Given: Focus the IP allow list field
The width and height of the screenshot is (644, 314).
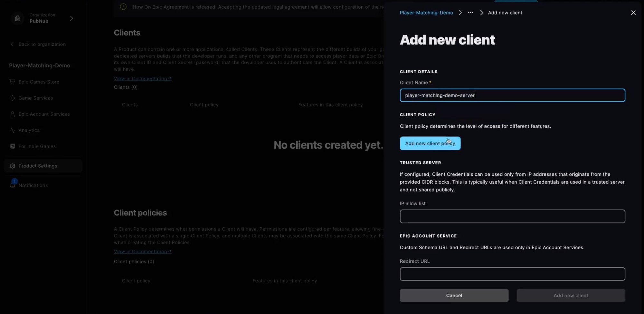Looking at the screenshot, I should point(512,216).
